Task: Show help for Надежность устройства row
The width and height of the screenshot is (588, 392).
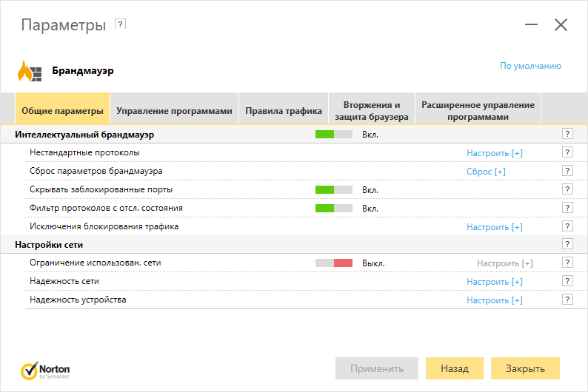Action: pos(567,299)
